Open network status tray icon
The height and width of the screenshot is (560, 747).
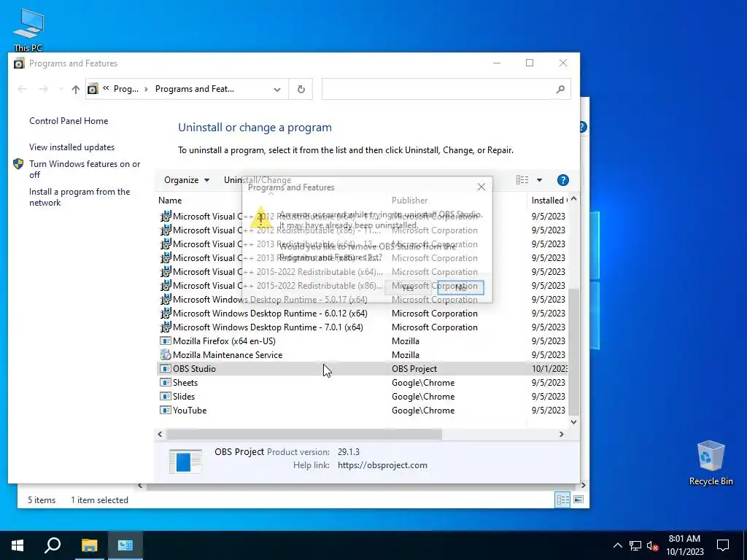[635, 545]
